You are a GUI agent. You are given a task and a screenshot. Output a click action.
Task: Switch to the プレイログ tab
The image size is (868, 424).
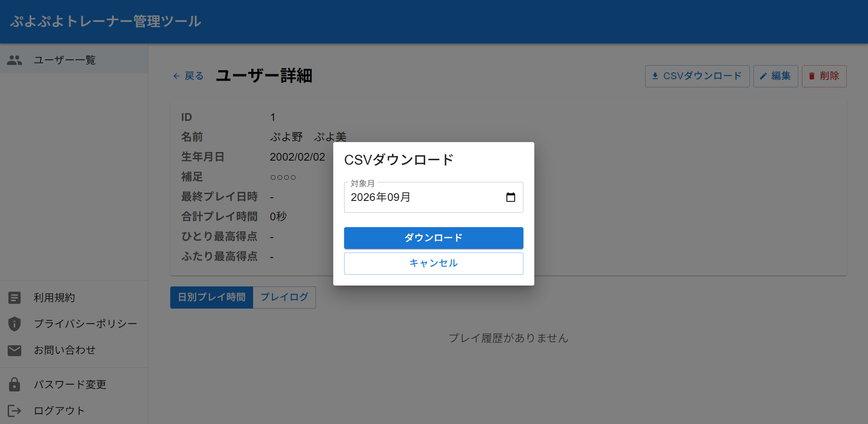[x=284, y=297]
